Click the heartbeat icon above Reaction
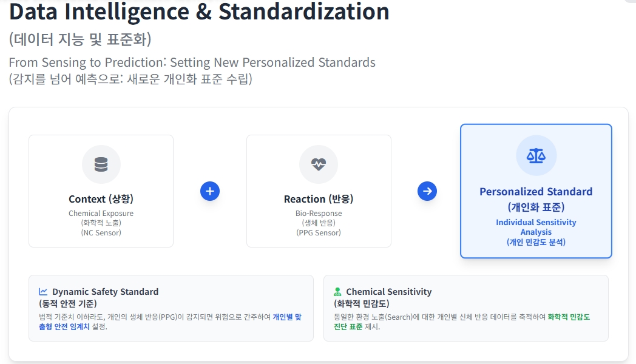The height and width of the screenshot is (364, 636). pyautogui.click(x=319, y=164)
